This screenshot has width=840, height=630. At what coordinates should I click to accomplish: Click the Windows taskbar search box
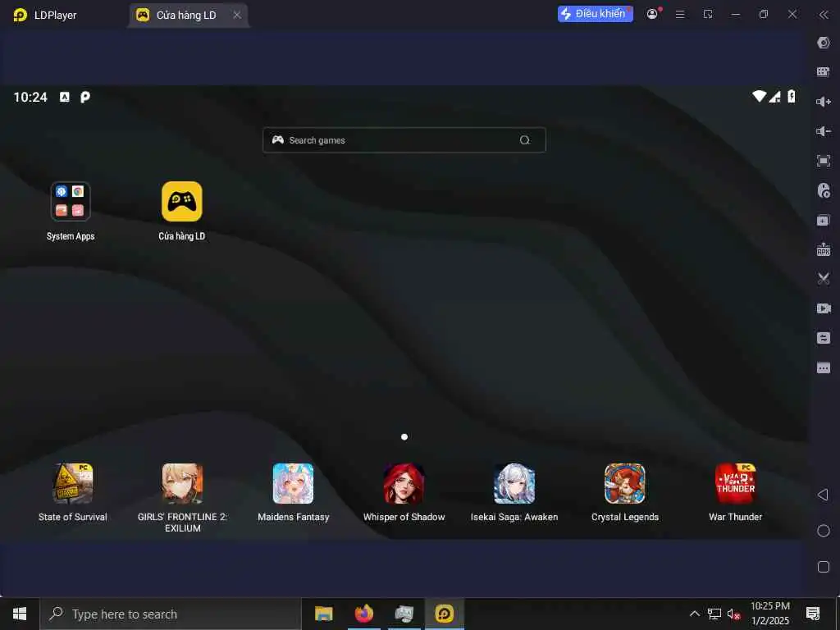coord(171,614)
